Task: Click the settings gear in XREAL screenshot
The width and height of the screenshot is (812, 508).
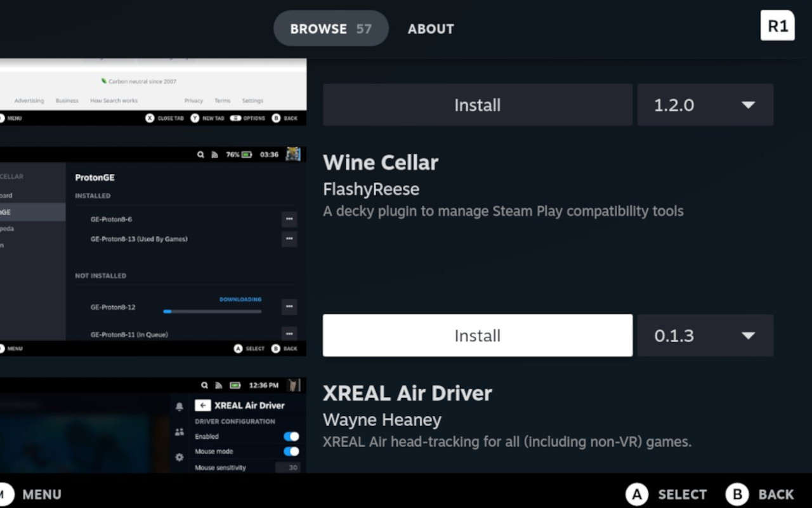Action: click(x=180, y=457)
